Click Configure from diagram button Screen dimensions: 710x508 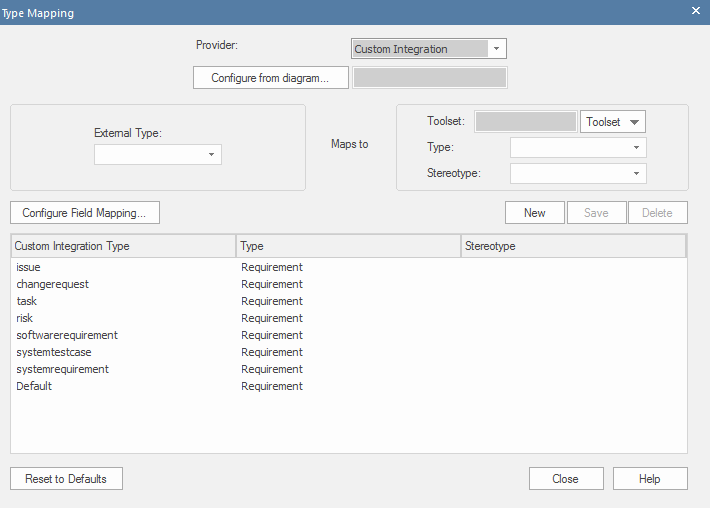pyautogui.click(x=271, y=78)
